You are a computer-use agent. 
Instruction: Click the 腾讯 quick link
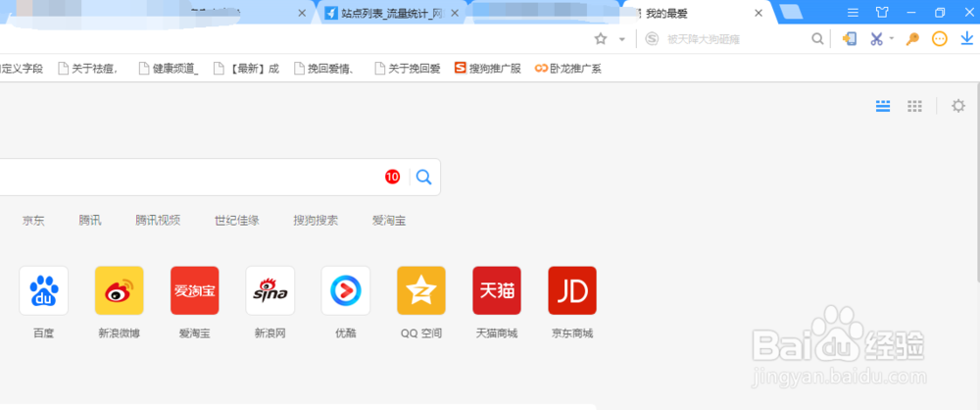point(90,221)
